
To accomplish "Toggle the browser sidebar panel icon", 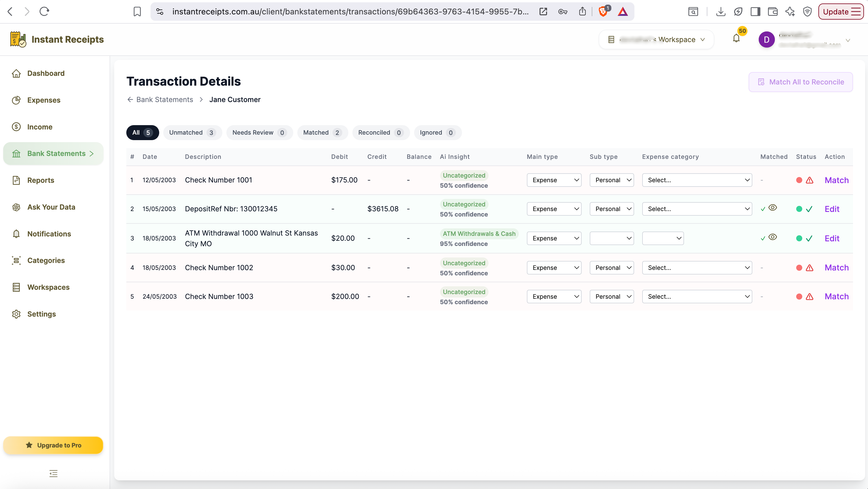I will [756, 12].
